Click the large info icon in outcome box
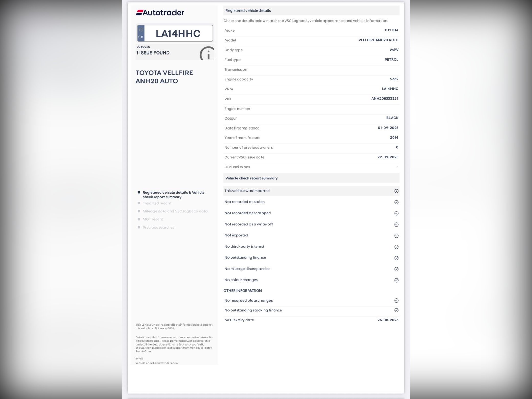This screenshot has width=532, height=399. [x=207, y=54]
